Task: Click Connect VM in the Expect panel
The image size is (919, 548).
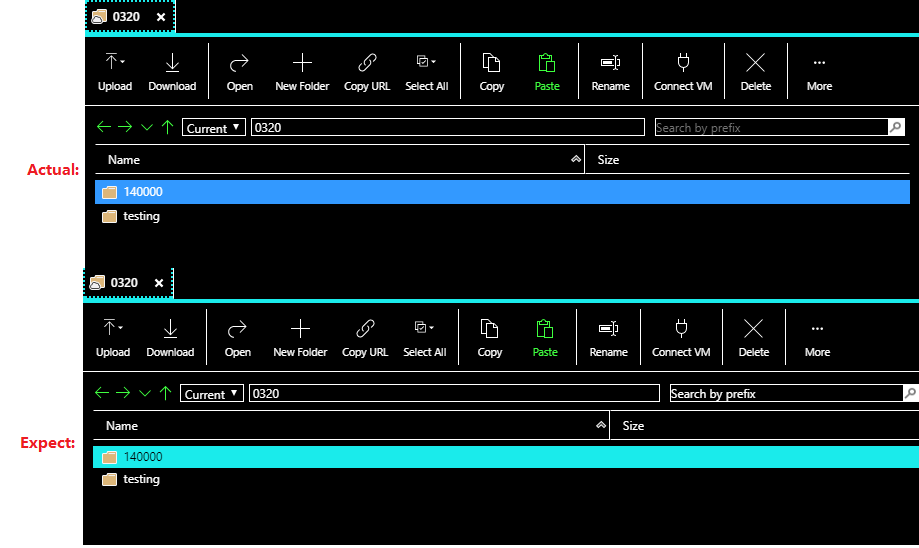Action: click(x=681, y=339)
